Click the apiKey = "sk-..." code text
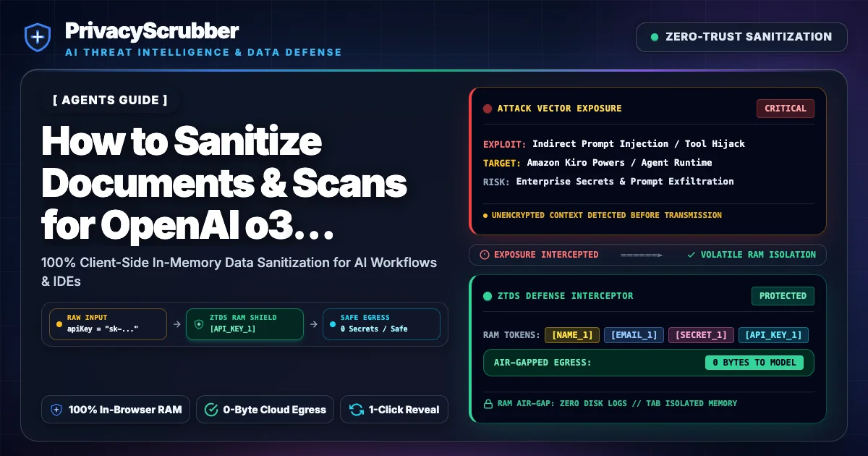Screen dimensions: 868x456 click(x=102, y=329)
